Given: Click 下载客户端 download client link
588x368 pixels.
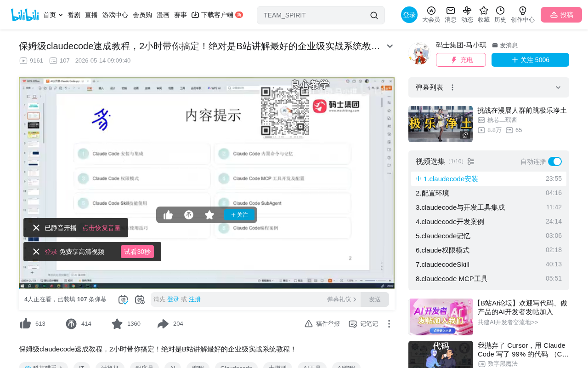Looking at the screenshot, I should pyautogui.click(x=217, y=15).
